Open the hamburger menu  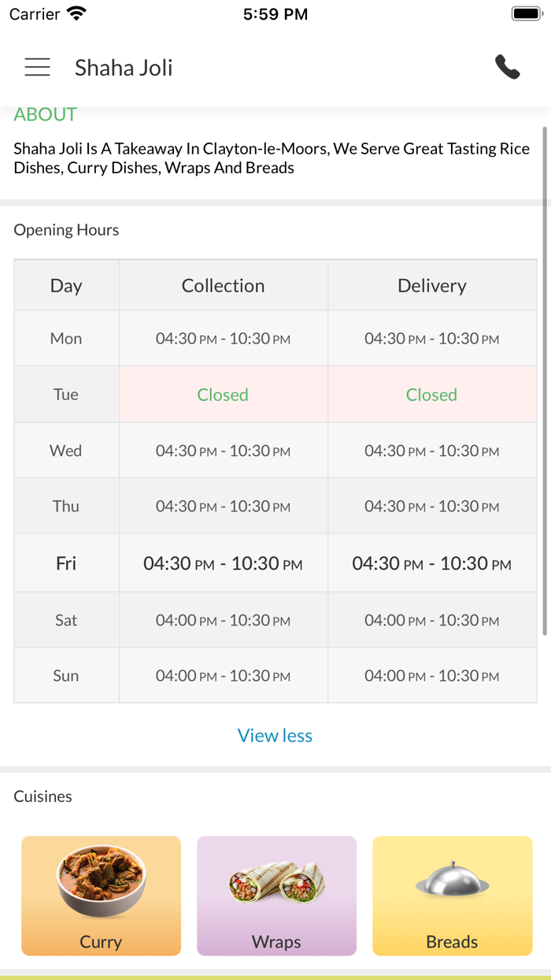point(37,68)
